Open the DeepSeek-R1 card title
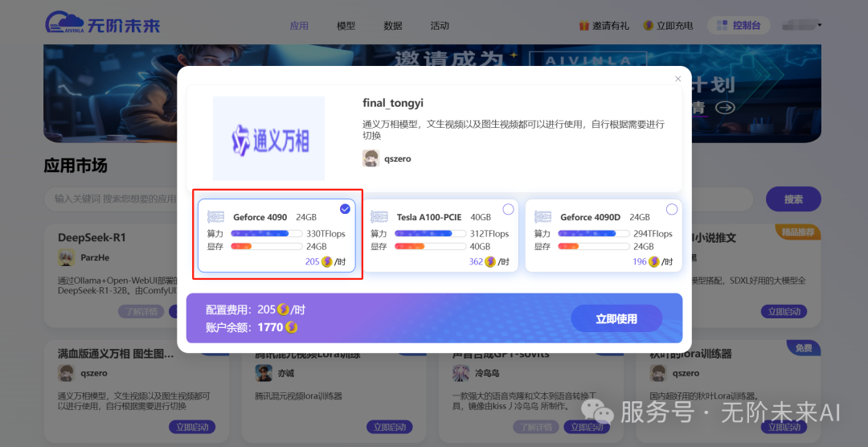The image size is (868, 447). tap(92, 238)
